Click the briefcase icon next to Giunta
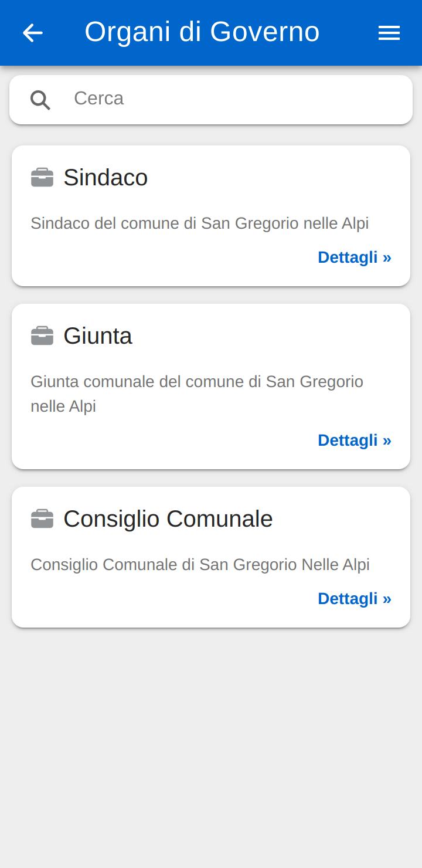Image resolution: width=422 pixels, height=868 pixels. [x=42, y=335]
